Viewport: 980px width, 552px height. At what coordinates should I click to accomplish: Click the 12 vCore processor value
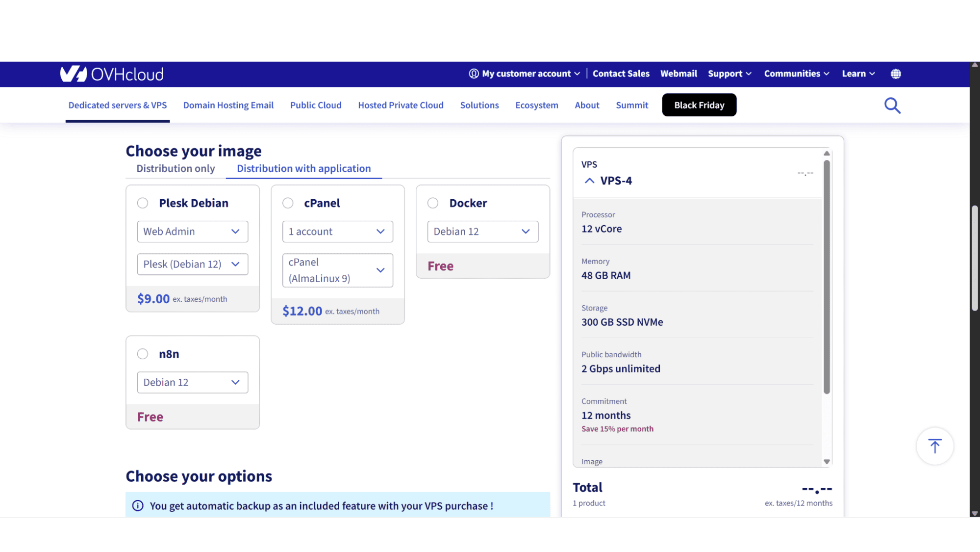tap(602, 229)
